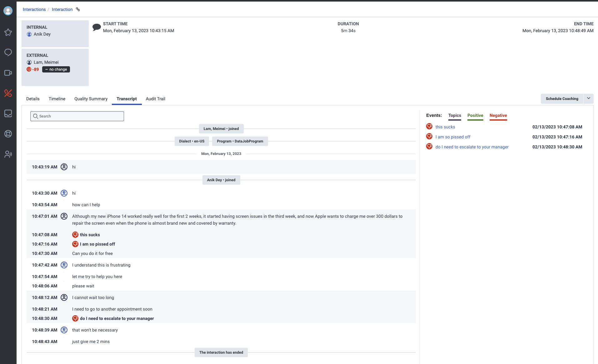
Task: Open the Help lifebuoy icon in sidebar
Action: (x=8, y=134)
